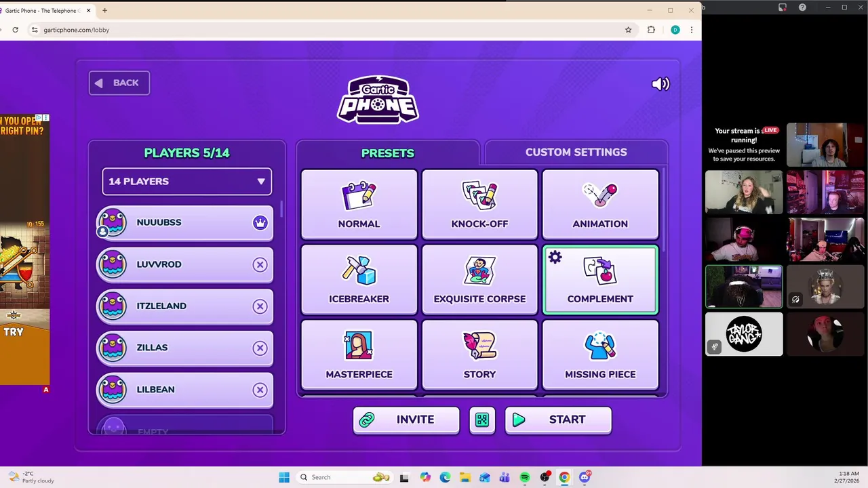Select the Normal preset

[x=359, y=204]
